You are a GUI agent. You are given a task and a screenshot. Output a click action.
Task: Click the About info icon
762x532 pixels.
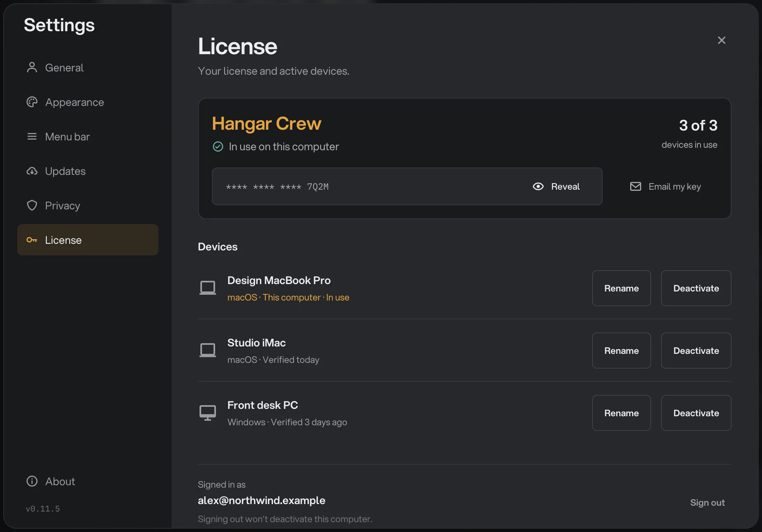click(32, 481)
